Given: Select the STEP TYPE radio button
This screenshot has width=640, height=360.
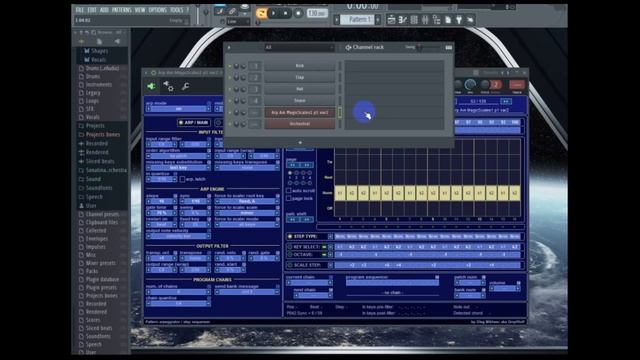Looking at the screenshot, I should [x=290, y=236].
